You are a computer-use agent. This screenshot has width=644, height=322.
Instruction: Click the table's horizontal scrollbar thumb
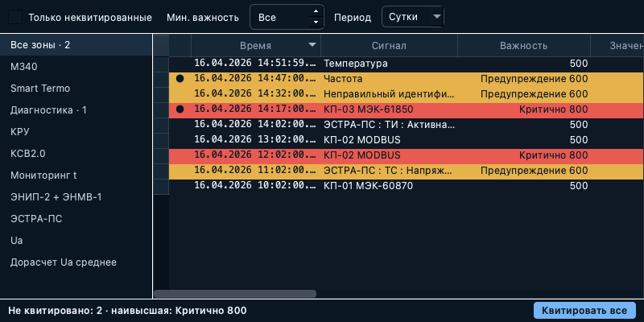coord(235,294)
